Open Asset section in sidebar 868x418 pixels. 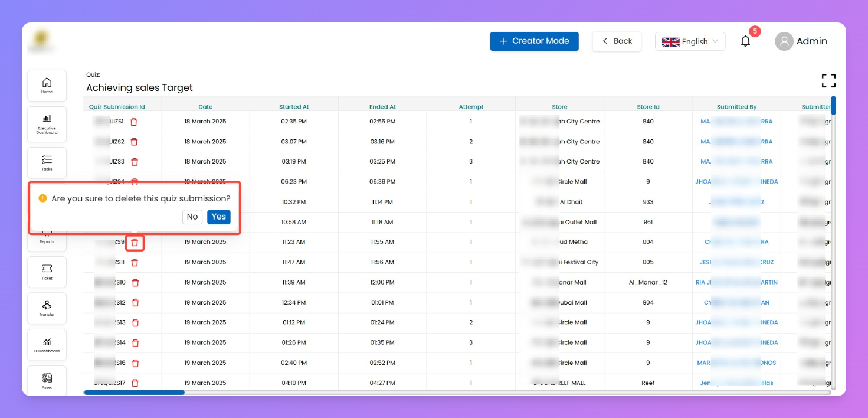47,380
